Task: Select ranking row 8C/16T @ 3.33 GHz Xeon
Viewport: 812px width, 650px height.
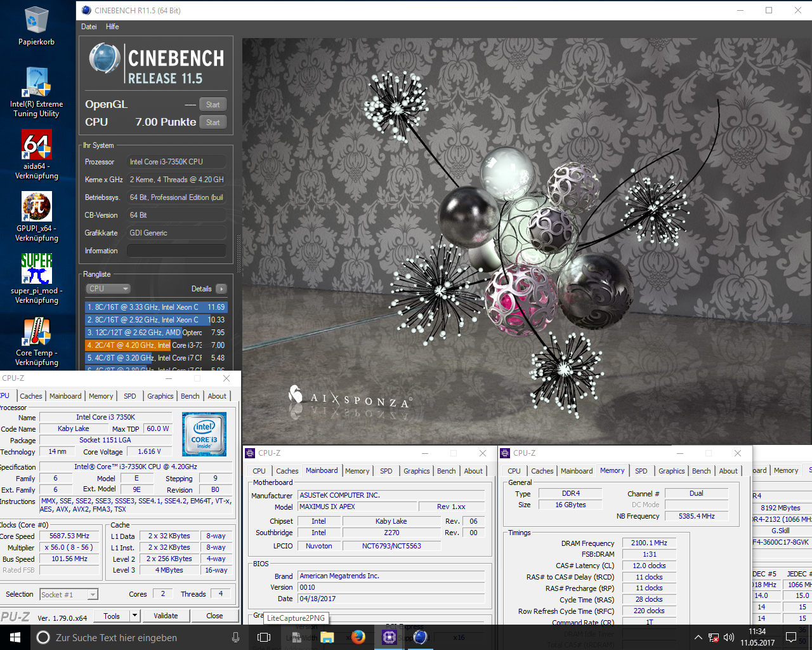Action: click(156, 307)
